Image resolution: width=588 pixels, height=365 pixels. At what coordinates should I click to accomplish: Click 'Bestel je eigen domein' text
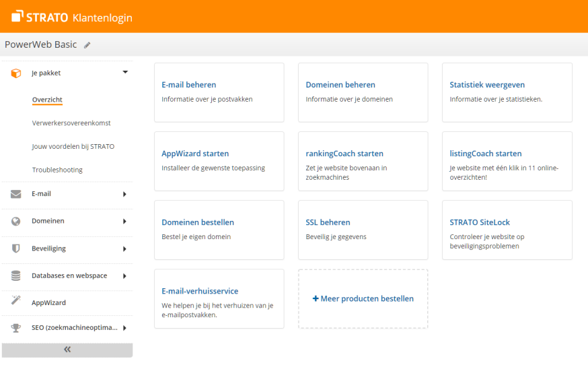point(196,236)
